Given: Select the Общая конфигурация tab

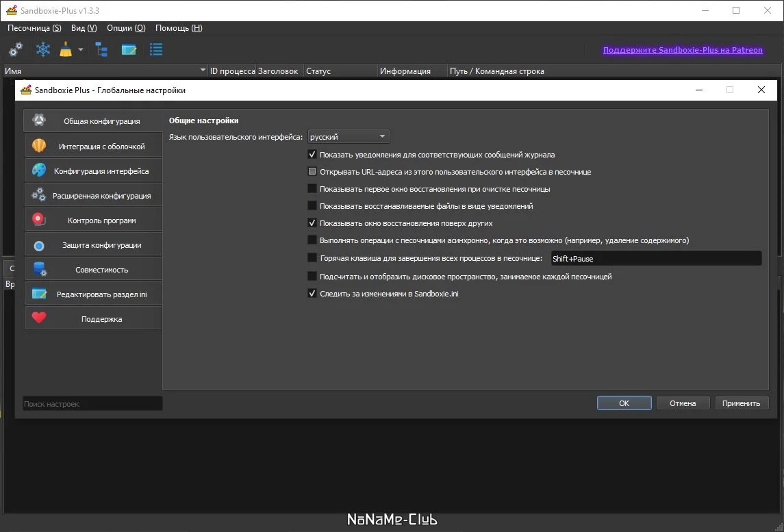Looking at the screenshot, I should [93, 121].
